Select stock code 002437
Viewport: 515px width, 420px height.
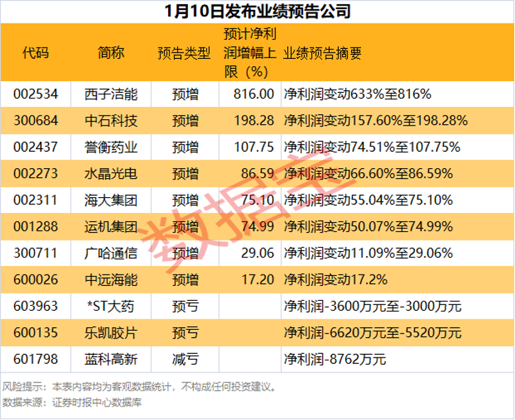click(35, 147)
